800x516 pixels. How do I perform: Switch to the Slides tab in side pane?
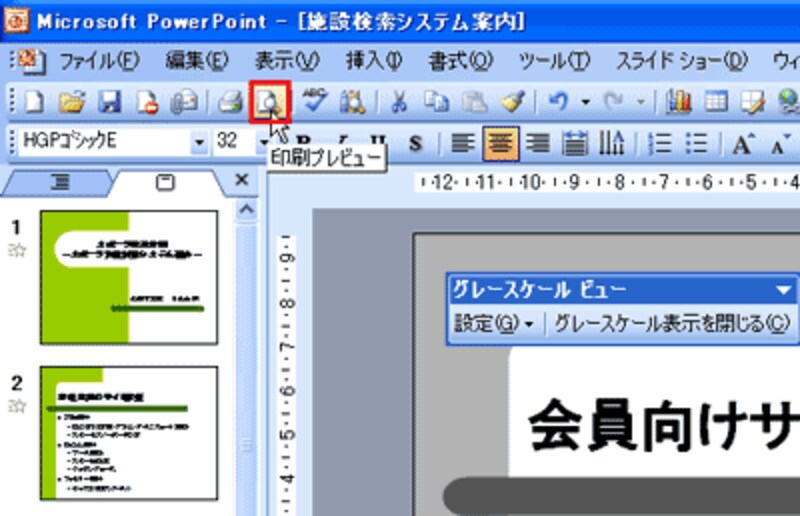click(x=165, y=182)
